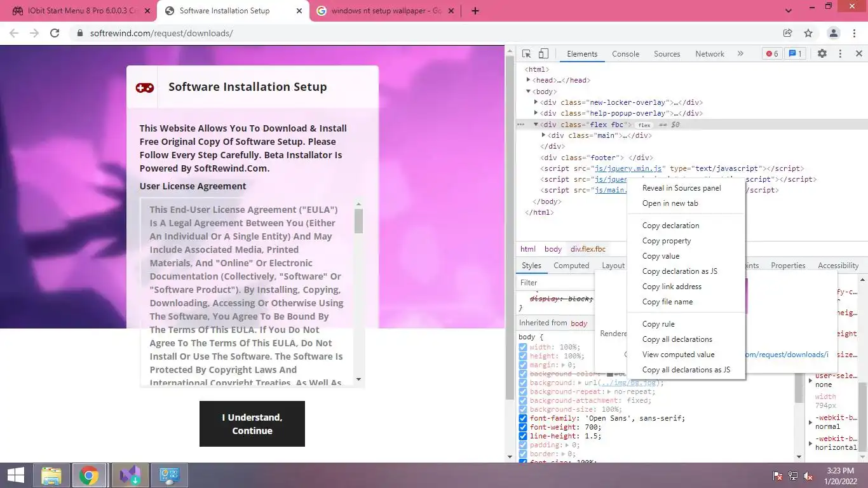868x488 pixels.
Task: Choose Copy link address
Action: pos(672,287)
